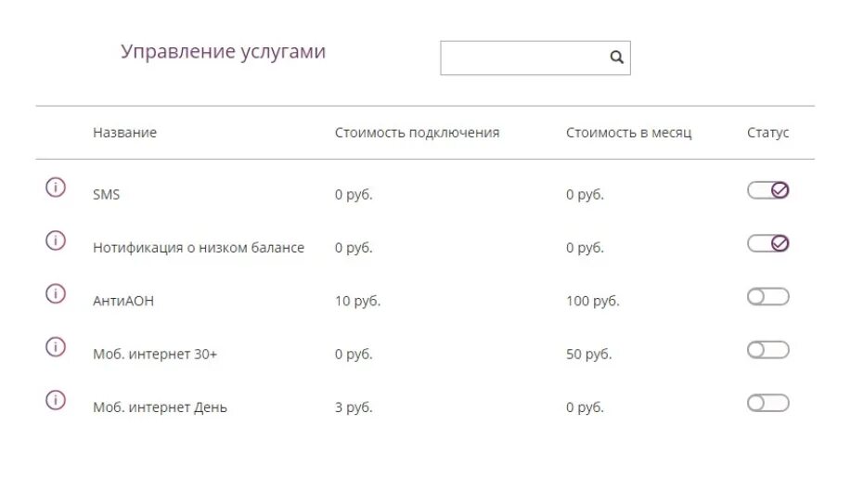Screen dimensions: 864x504
Task: Select the SMS service name
Action: pyautogui.click(x=107, y=194)
